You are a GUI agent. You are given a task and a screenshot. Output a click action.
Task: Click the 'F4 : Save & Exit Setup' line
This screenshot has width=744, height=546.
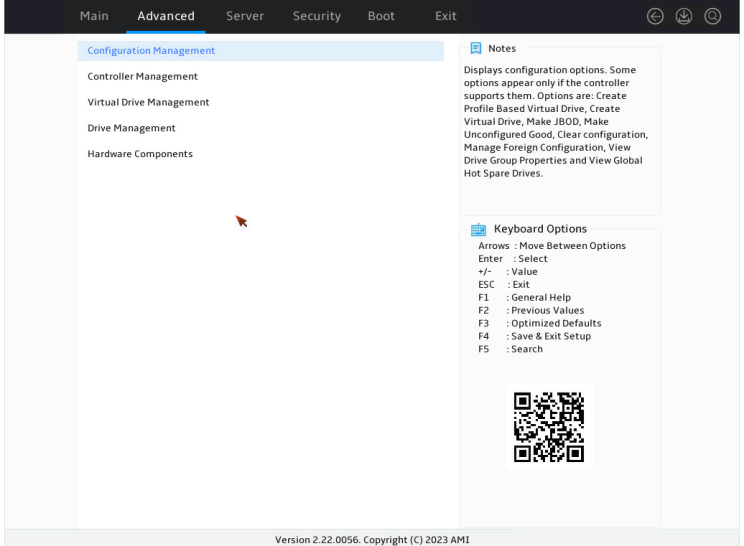(x=534, y=336)
